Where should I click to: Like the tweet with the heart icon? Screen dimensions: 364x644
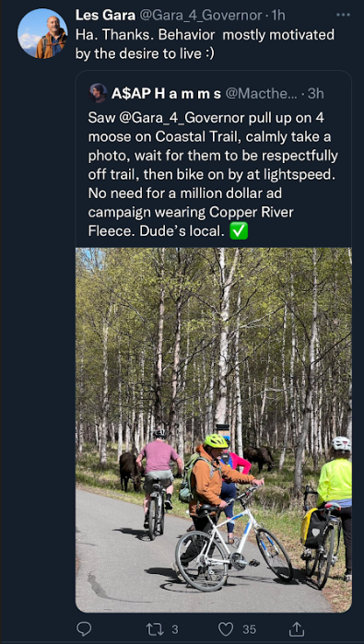226,629
